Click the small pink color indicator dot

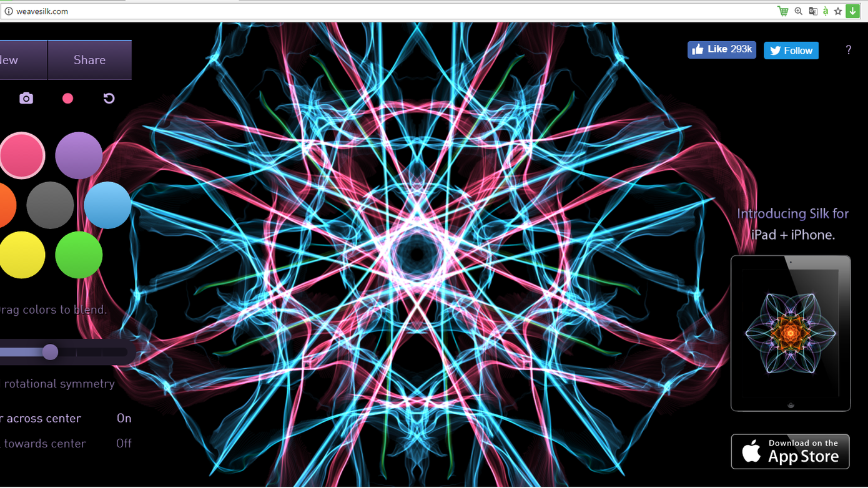click(67, 99)
